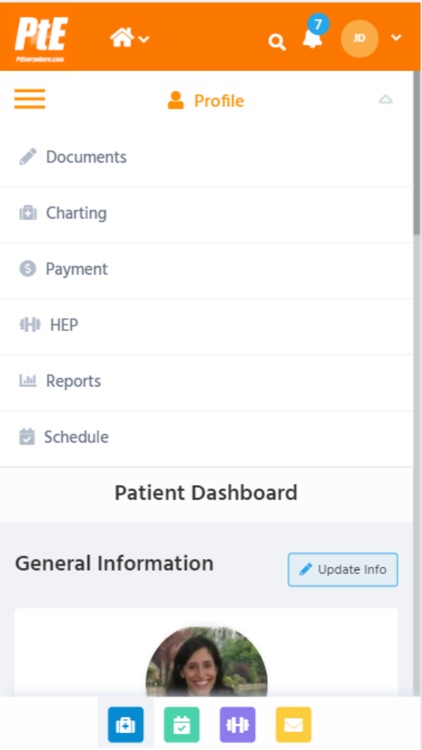
Task: Click the blue medical kit icon
Action: point(125,725)
